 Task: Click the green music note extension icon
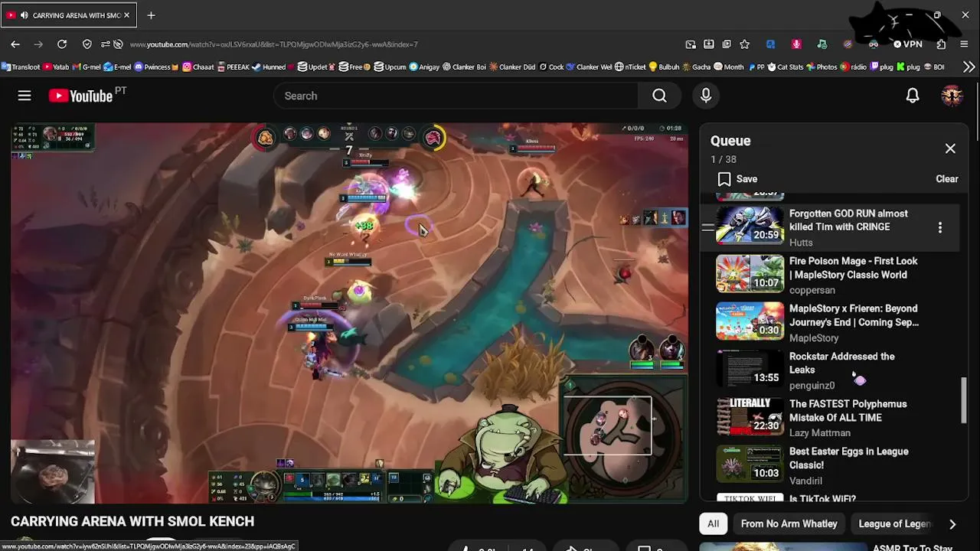822,44
